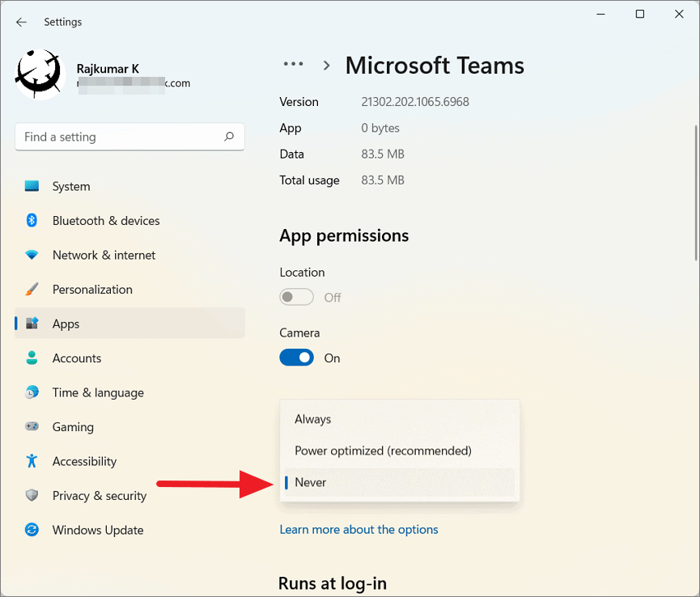Open Gaming settings
Screen dimensions: 700x597
[x=32, y=426]
